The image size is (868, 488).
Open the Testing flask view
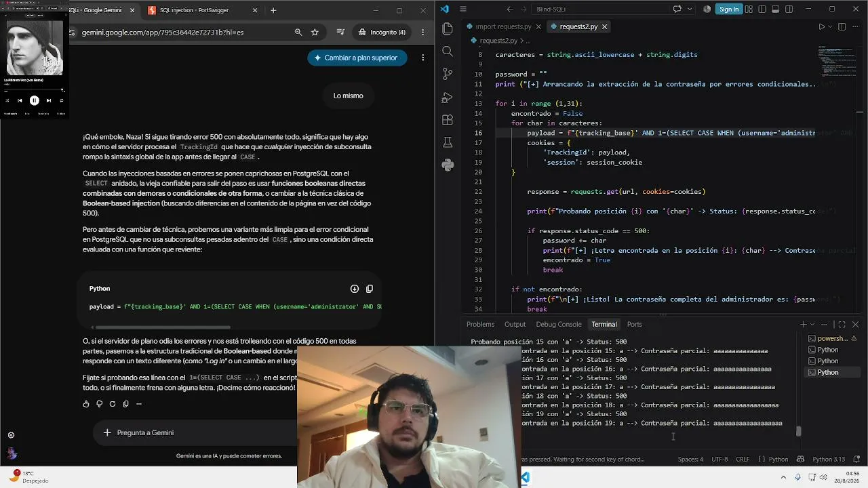coord(448,142)
